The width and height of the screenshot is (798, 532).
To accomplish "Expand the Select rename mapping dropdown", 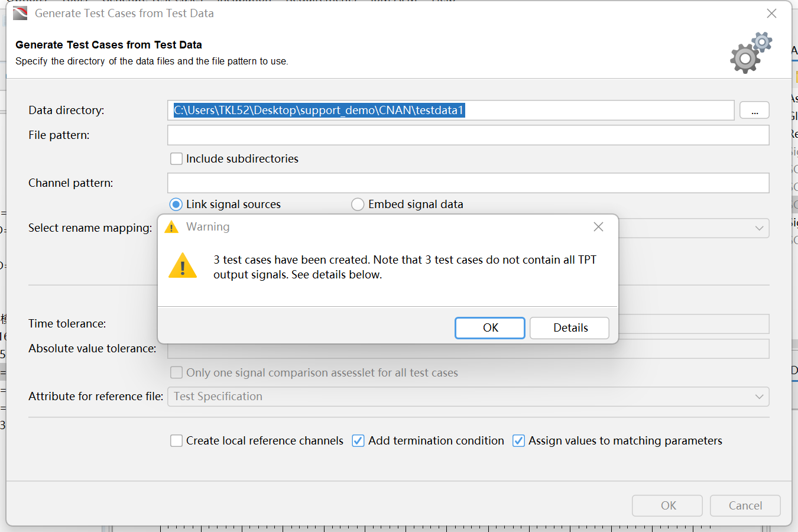I will pos(760,228).
